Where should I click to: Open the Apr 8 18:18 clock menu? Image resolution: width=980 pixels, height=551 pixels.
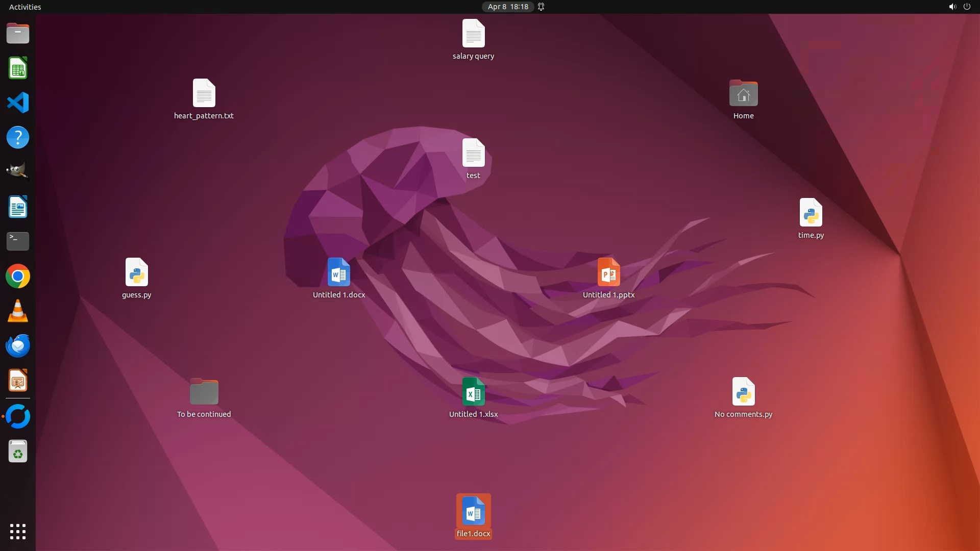(507, 7)
